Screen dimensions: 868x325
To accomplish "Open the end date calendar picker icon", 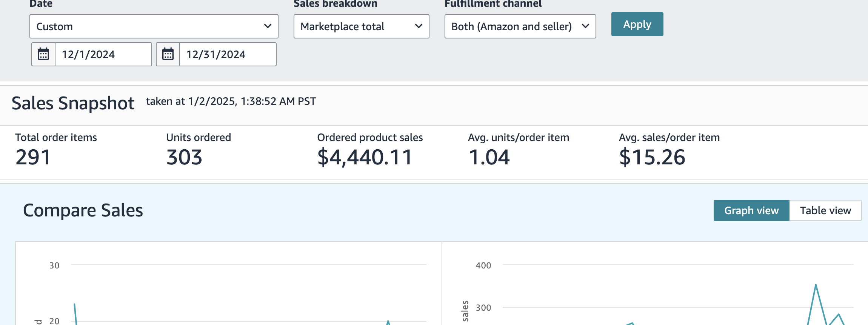I will coord(168,54).
